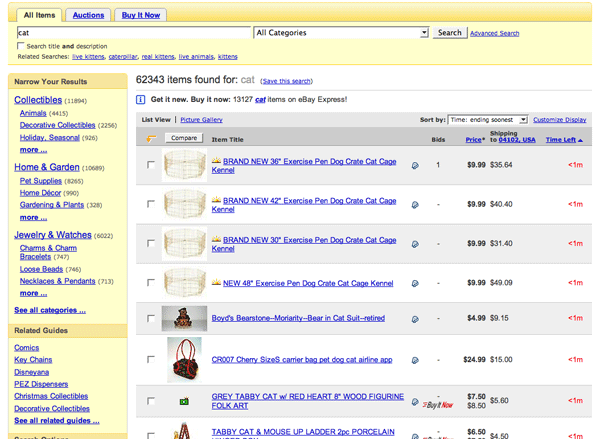This screenshot has height=439, width=600.
Task: Sort results by Price column header
Action: 473,140
